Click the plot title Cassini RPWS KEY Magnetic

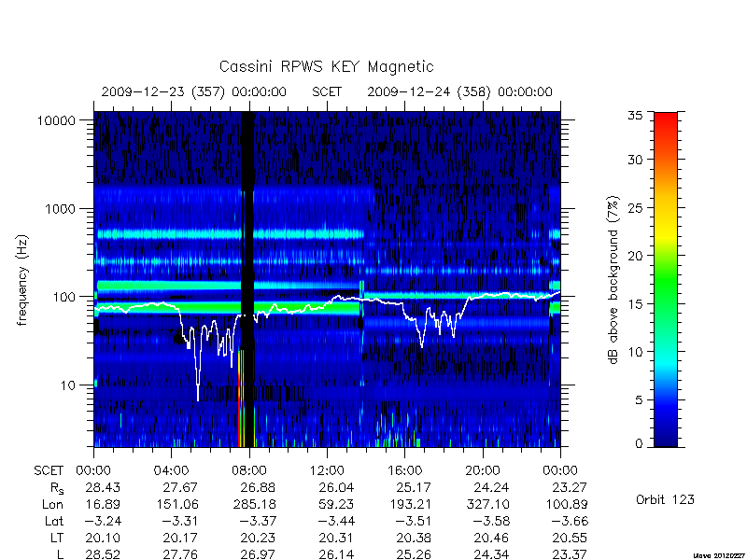tap(326, 66)
